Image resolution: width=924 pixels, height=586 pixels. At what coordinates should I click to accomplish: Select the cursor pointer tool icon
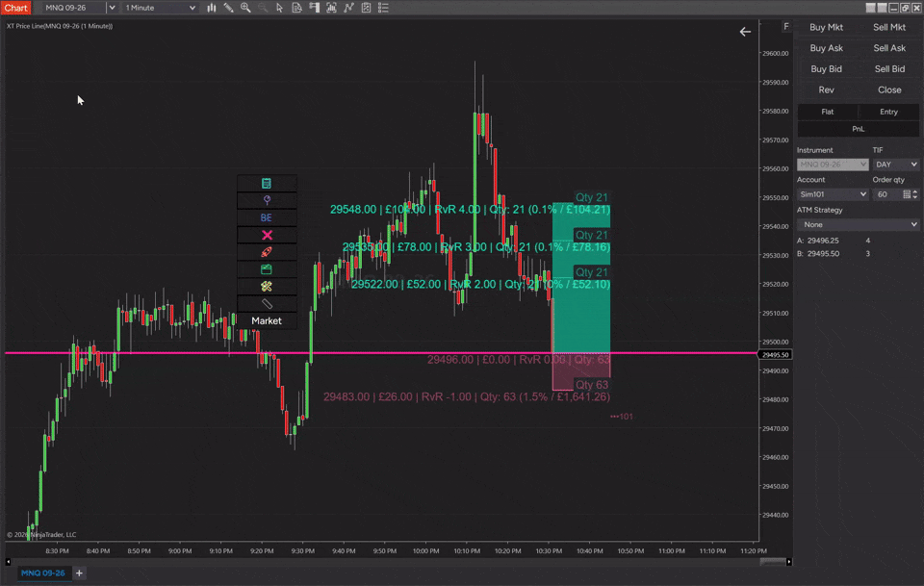pyautogui.click(x=280, y=8)
